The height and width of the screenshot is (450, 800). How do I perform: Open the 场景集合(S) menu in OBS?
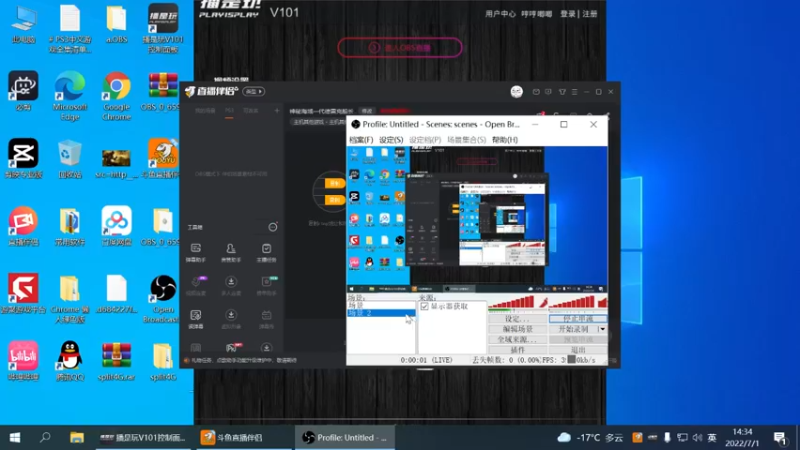pyautogui.click(x=466, y=140)
